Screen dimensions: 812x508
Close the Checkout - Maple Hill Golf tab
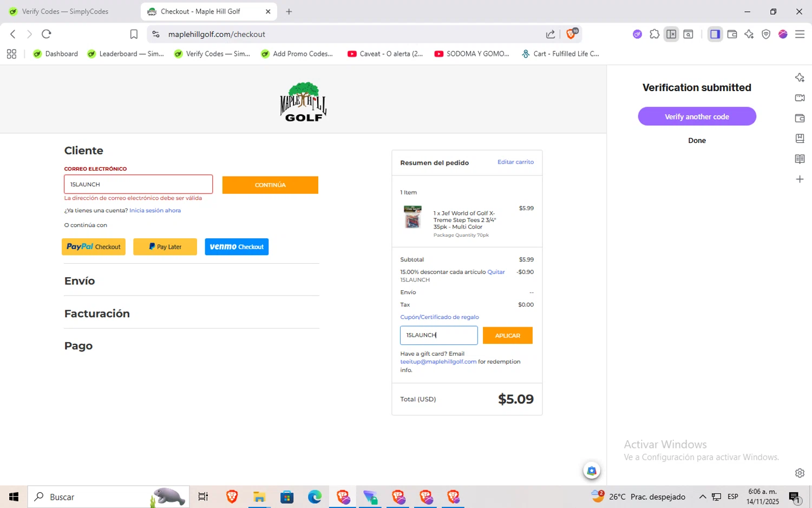click(268, 11)
